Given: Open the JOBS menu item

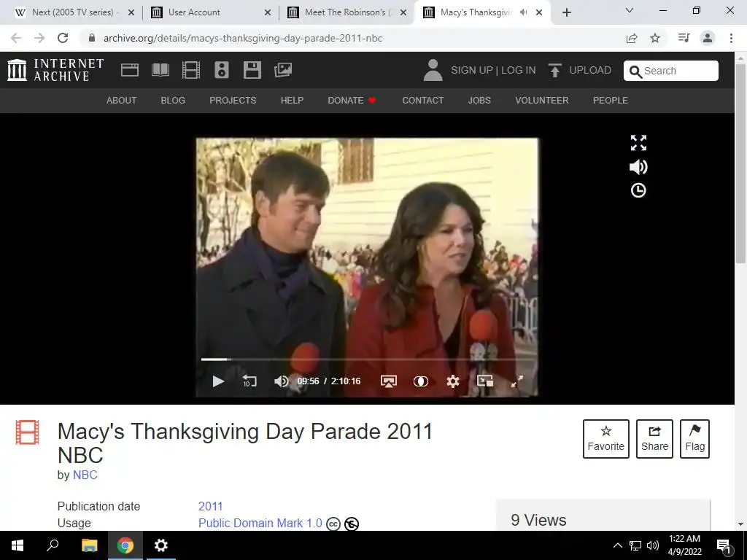Looking at the screenshot, I should pyautogui.click(x=479, y=101).
